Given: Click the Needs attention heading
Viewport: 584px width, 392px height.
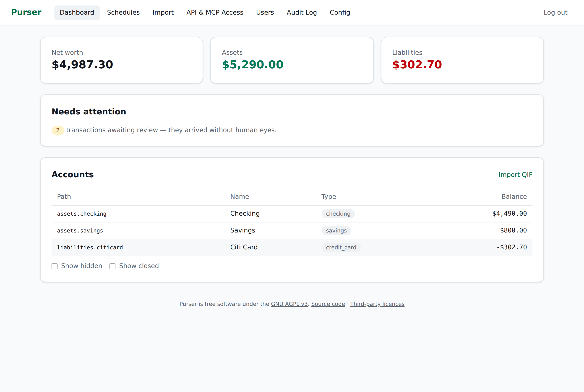Looking at the screenshot, I should pyautogui.click(x=89, y=111).
